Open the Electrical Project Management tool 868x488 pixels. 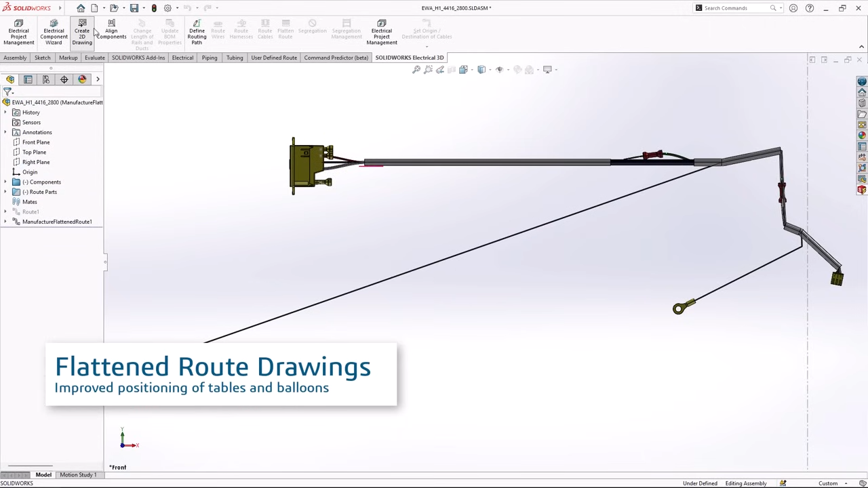pos(18,32)
